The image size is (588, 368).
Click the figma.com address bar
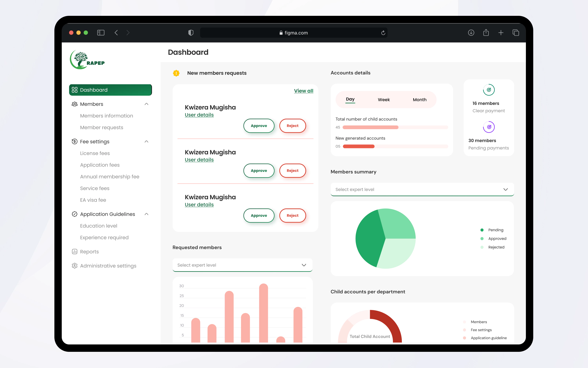click(293, 33)
